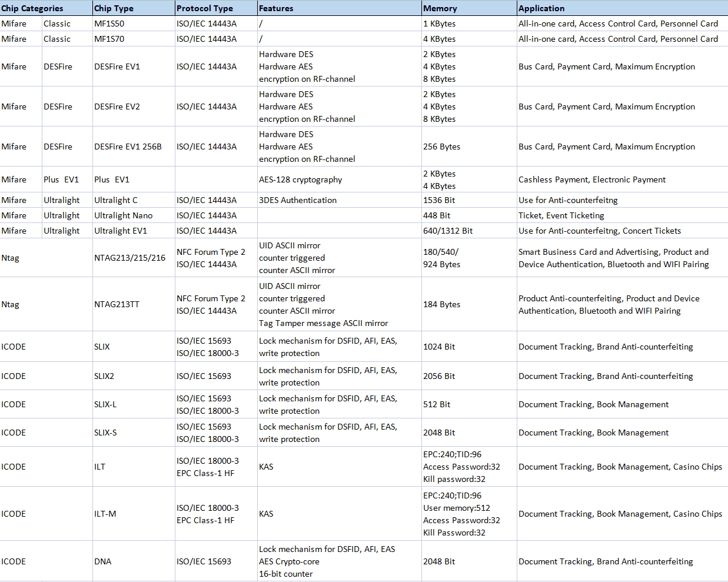Select the ILT-M chip type cell

pos(105,514)
